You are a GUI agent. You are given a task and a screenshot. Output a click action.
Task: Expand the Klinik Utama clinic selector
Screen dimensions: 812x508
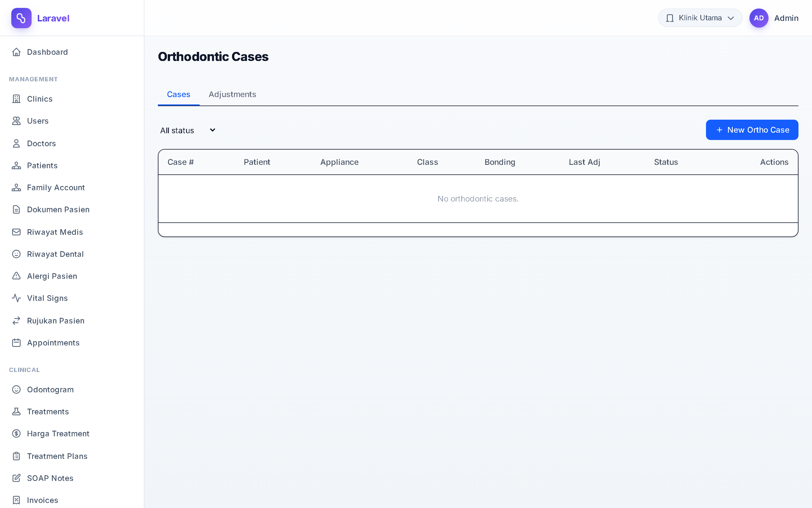click(700, 18)
